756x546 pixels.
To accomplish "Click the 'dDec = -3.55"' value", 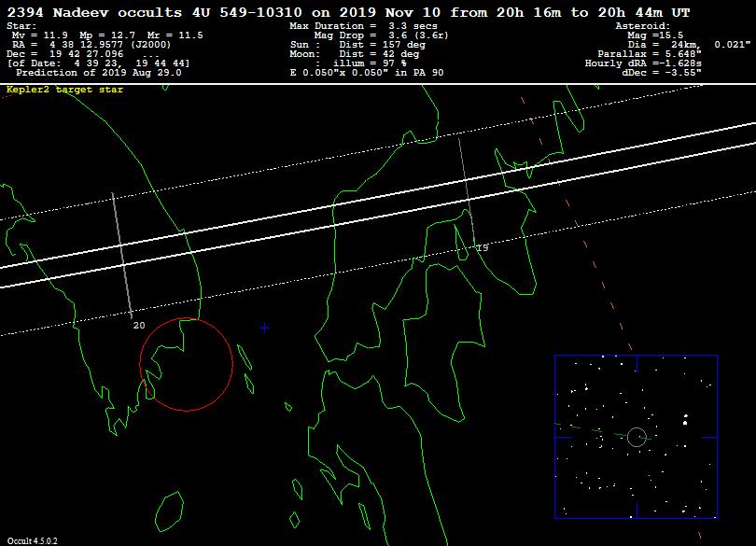I will tap(662, 73).
